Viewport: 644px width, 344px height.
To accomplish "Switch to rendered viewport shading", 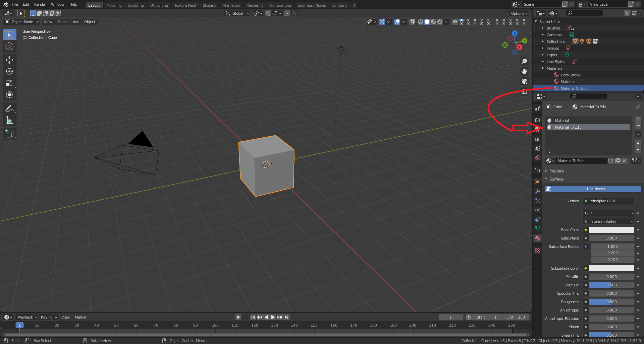I will pyautogui.click(x=440, y=22).
